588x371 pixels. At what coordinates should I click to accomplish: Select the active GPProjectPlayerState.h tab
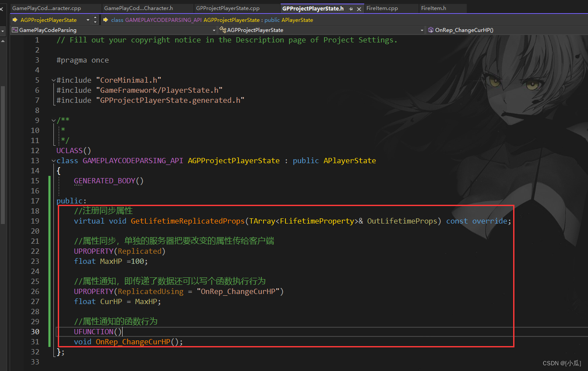313,8
